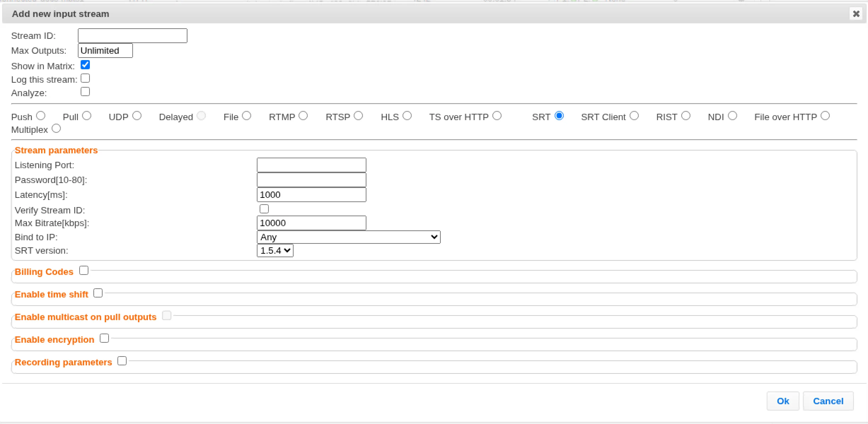Open the Bind to IP dropdown
Viewport: 868px width, 424px height.
coord(349,237)
